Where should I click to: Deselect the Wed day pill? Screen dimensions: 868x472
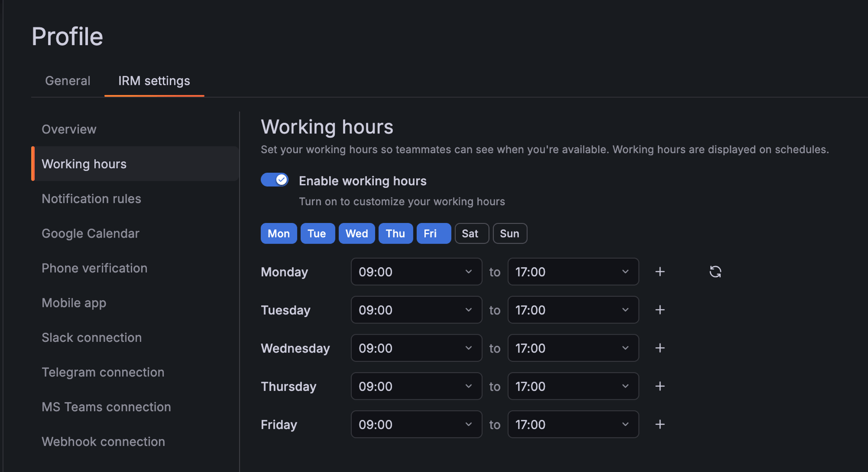357,233
